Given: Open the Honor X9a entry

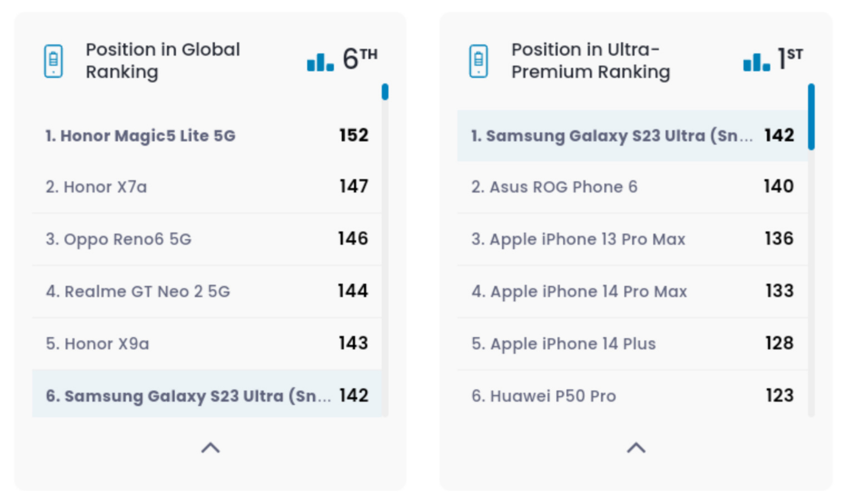Looking at the screenshot, I should tap(97, 344).
